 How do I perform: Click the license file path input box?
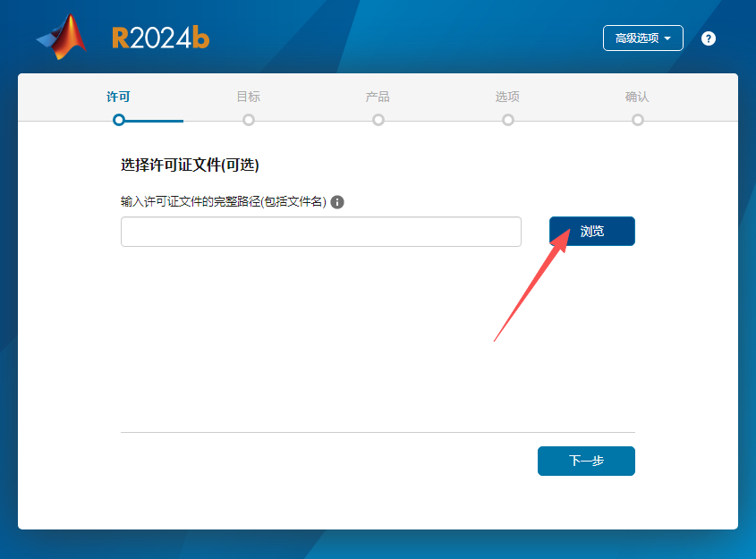(x=320, y=231)
